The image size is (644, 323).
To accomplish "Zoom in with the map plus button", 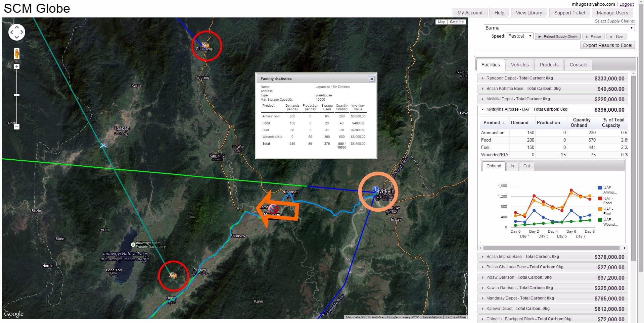I will [x=17, y=66].
